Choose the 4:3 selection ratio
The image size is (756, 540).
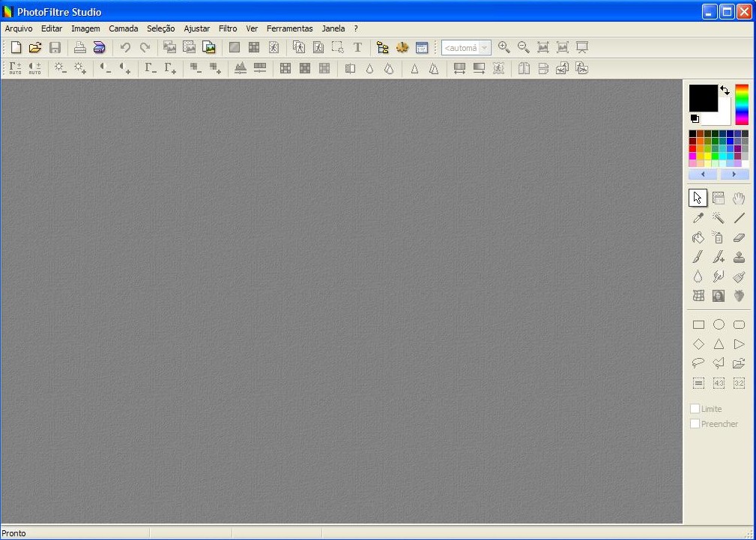click(x=719, y=383)
